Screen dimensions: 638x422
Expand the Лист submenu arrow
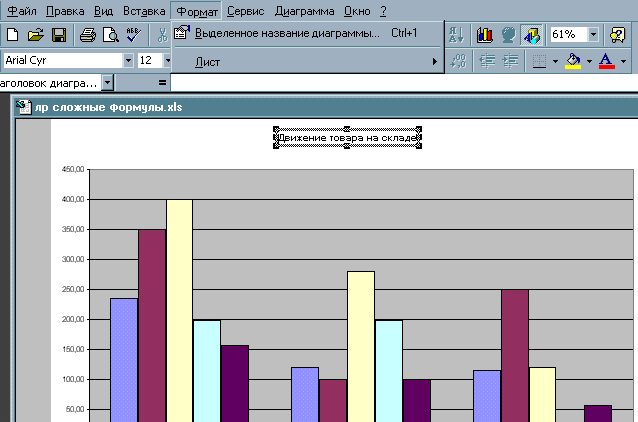click(435, 62)
